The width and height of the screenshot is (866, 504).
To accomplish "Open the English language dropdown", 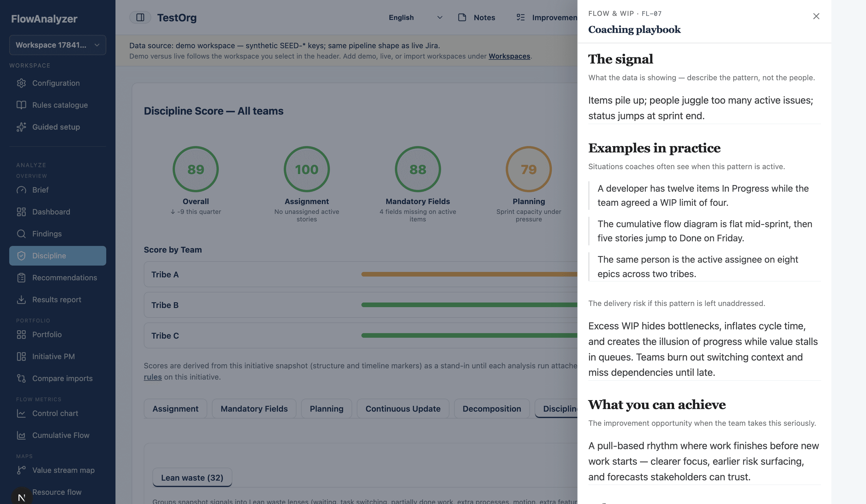I will [x=415, y=17].
